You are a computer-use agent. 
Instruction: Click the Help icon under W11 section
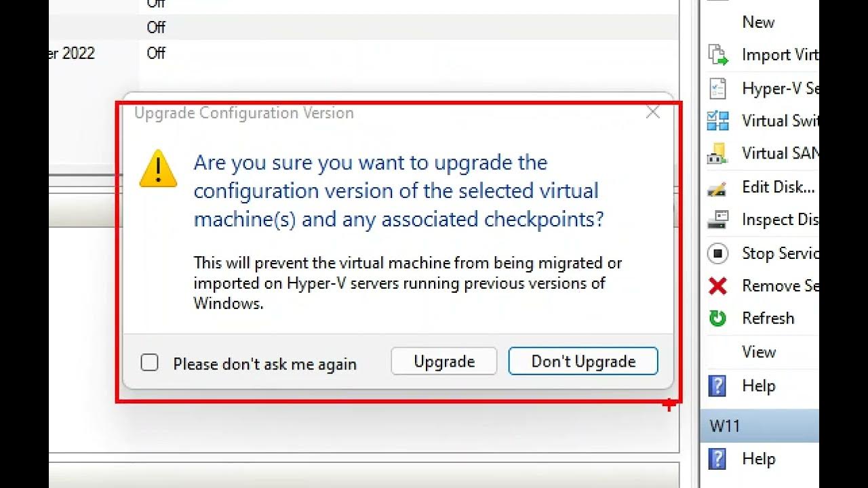coord(717,459)
